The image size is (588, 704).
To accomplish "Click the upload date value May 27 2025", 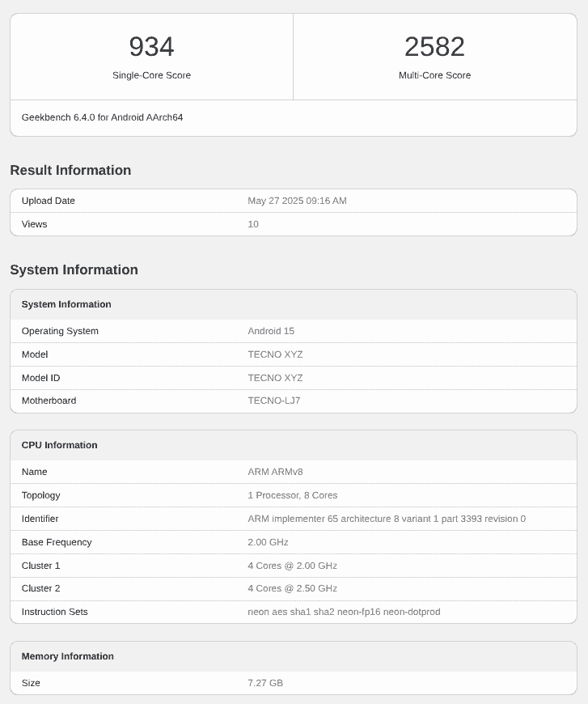I will click(x=297, y=201).
